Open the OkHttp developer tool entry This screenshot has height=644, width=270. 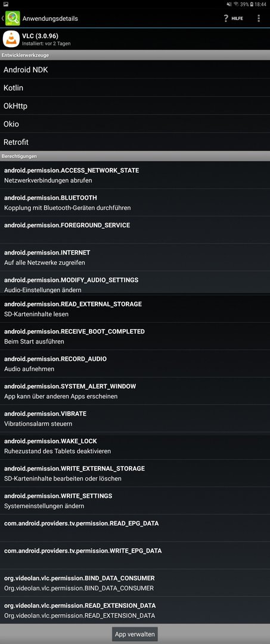coord(135,106)
